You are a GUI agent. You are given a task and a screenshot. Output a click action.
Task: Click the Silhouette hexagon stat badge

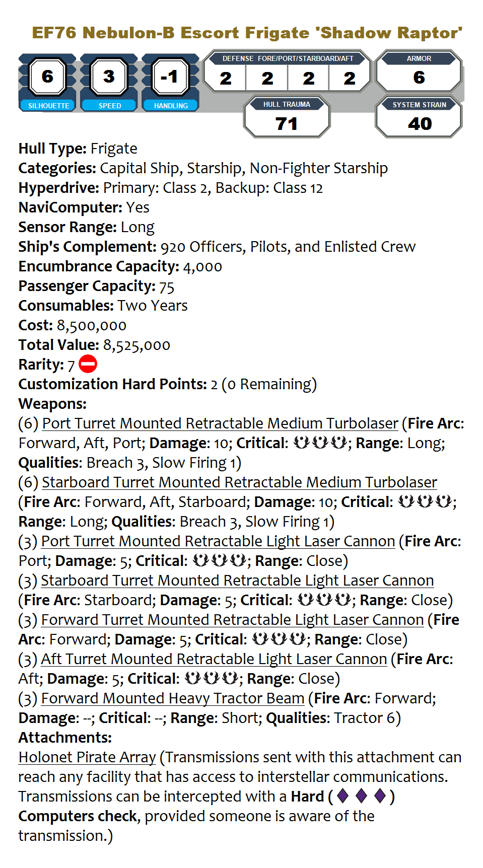[47, 77]
